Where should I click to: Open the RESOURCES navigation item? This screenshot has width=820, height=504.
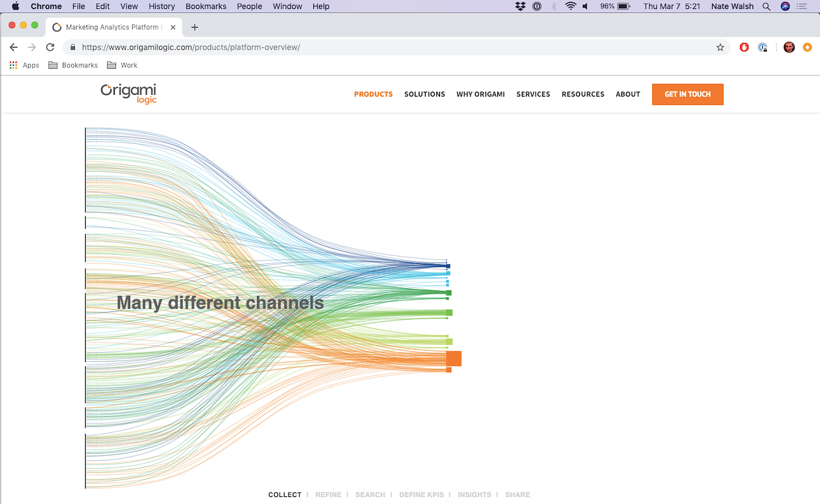(583, 94)
